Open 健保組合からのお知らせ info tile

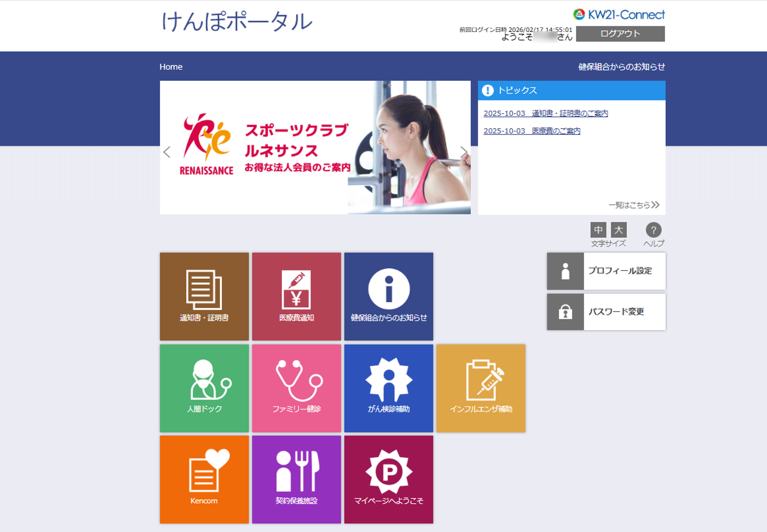pyautogui.click(x=388, y=296)
